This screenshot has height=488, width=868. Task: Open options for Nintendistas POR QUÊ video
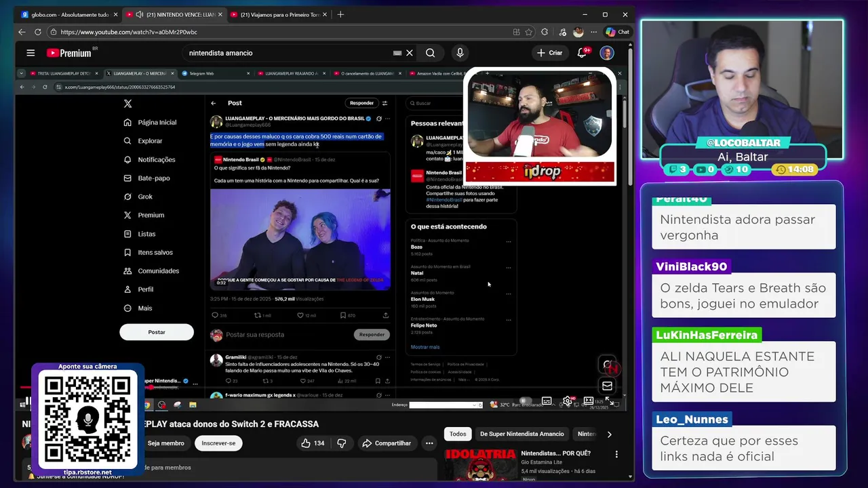click(x=616, y=454)
